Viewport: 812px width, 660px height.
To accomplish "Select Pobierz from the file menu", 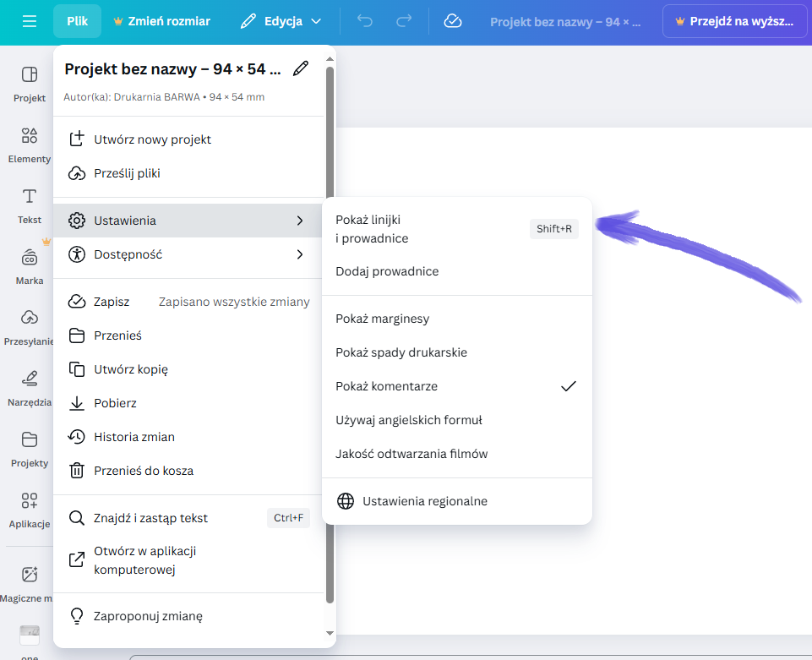I will [x=115, y=403].
